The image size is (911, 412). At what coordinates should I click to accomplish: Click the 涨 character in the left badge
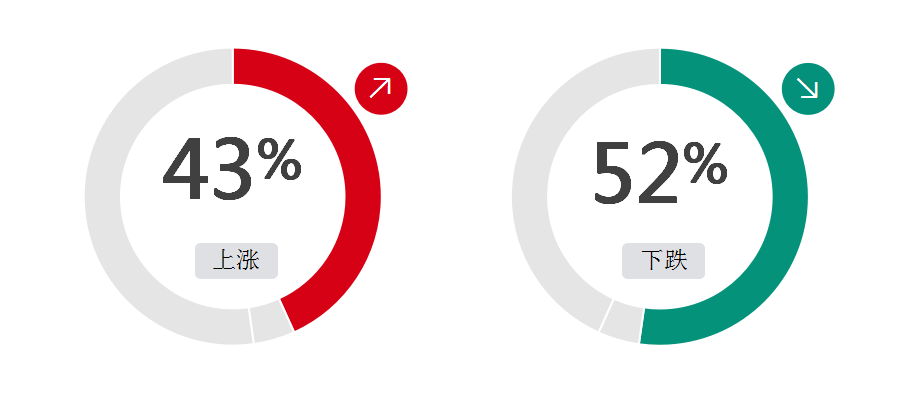tap(248, 260)
